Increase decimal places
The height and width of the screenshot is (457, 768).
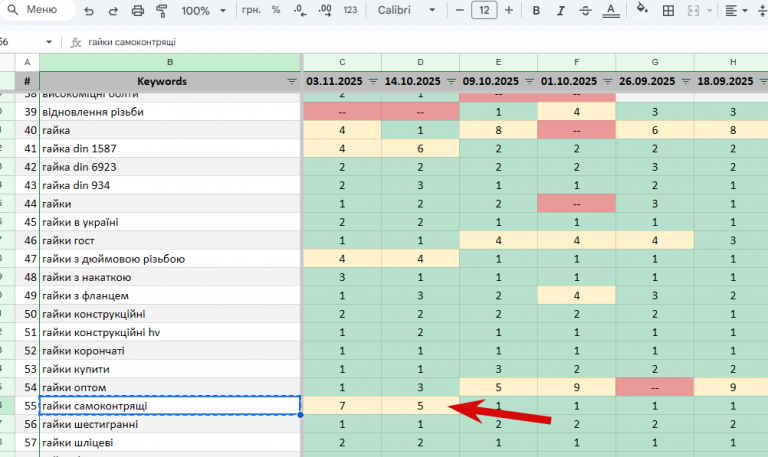click(325, 10)
